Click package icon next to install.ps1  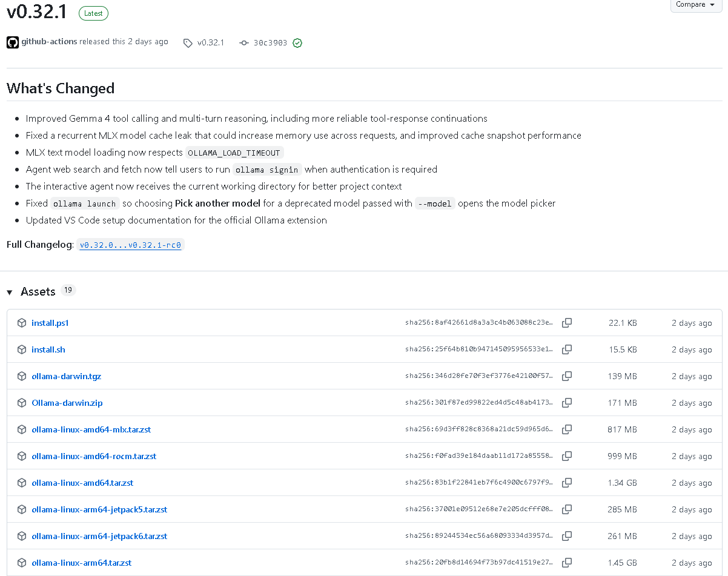coord(22,323)
